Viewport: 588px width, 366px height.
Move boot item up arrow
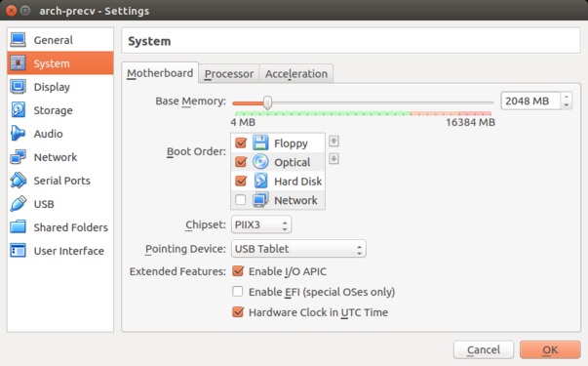[333, 142]
